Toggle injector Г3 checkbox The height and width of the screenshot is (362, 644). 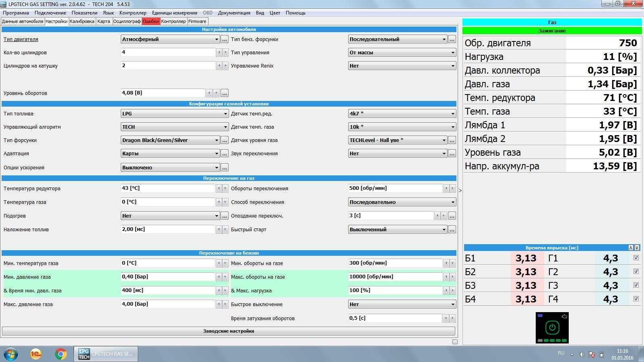click(x=636, y=285)
